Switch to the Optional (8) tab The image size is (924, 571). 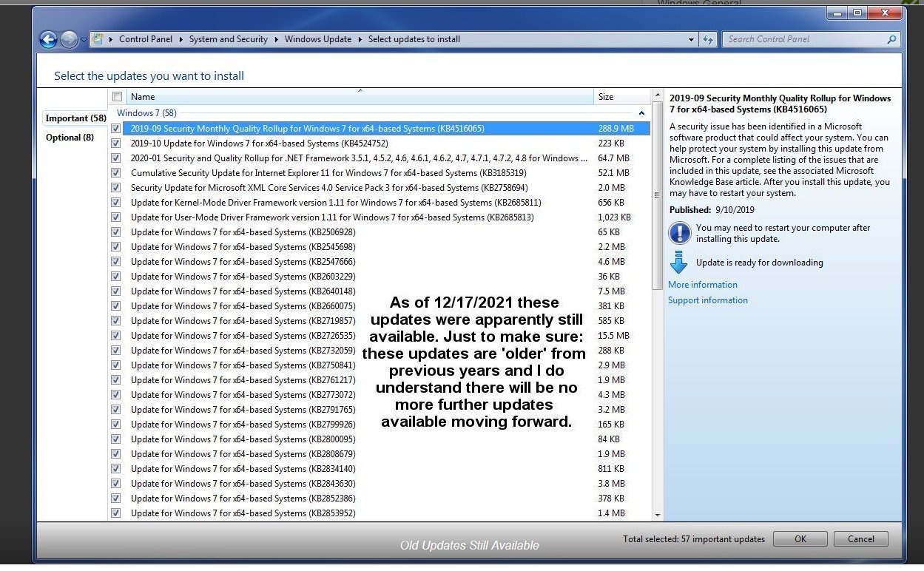coord(70,137)
